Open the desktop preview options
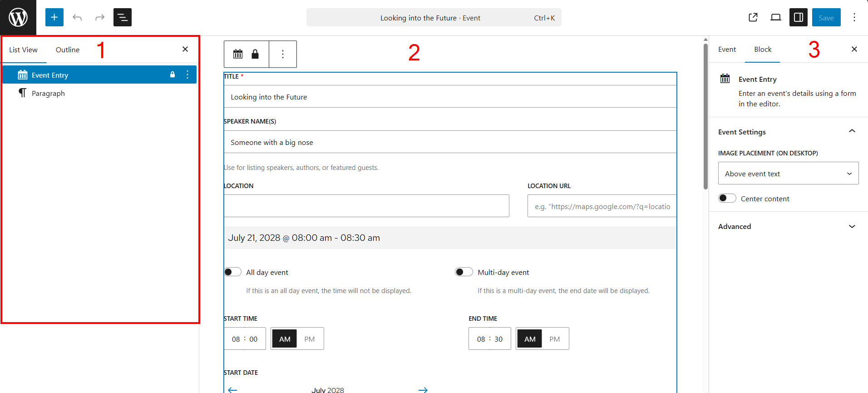The height and width of the screenshot is (393, 868). 776,17
